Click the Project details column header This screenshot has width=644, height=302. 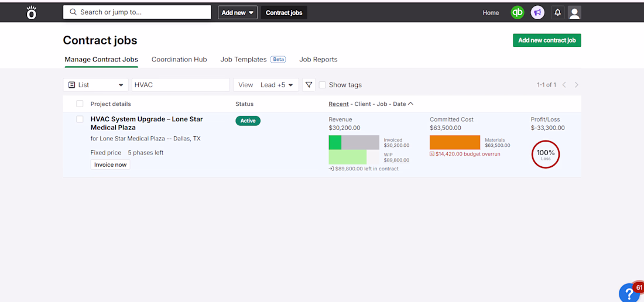[111, 104]
